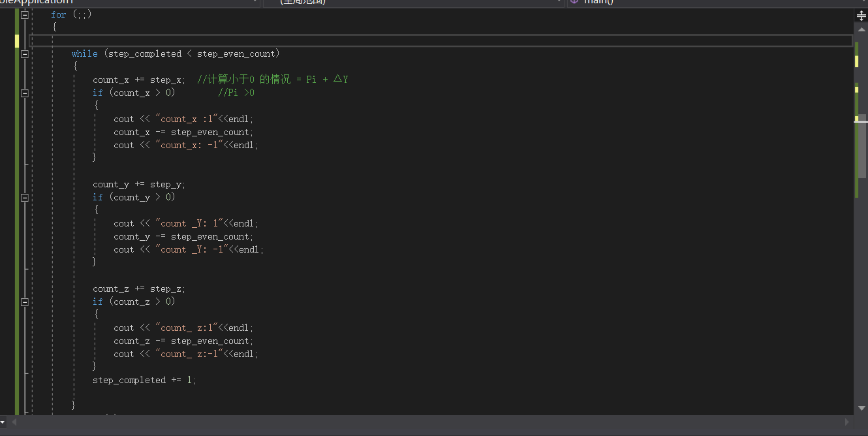Click the text 'if (count_x > 0)'

(x=134, y=93)
